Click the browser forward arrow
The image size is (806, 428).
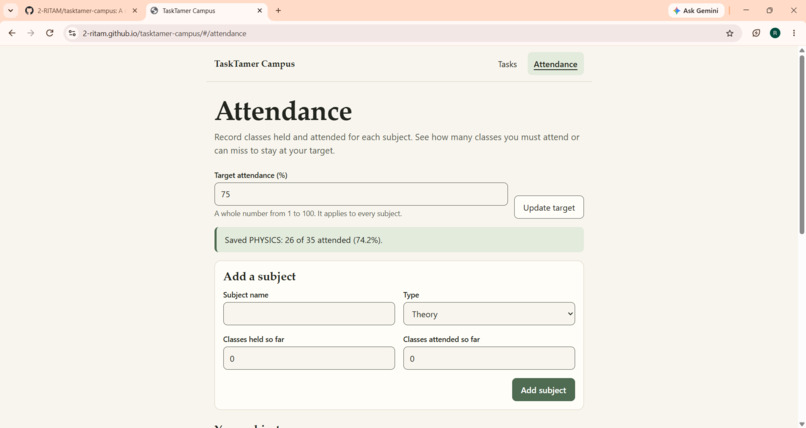coord(31,33)
